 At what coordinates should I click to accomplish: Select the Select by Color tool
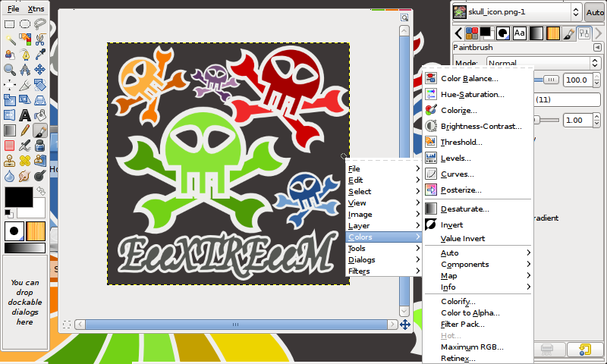(x=25, y=39)
